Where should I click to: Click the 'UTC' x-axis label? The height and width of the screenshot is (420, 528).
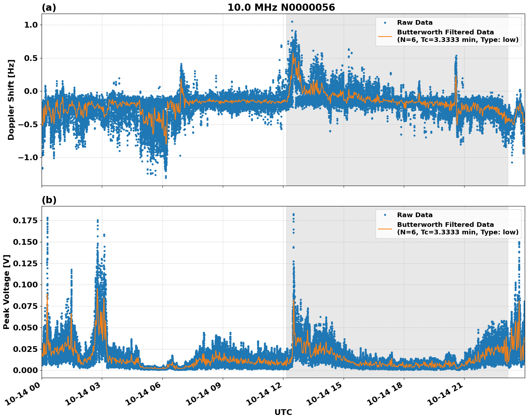coord(283,412)
